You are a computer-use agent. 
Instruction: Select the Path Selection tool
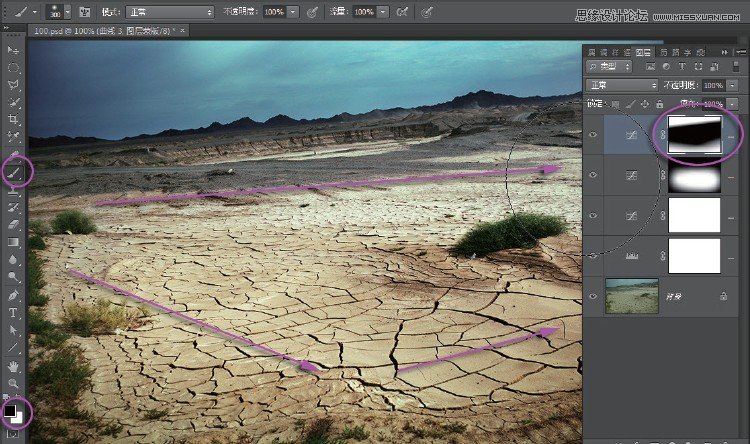13,330
